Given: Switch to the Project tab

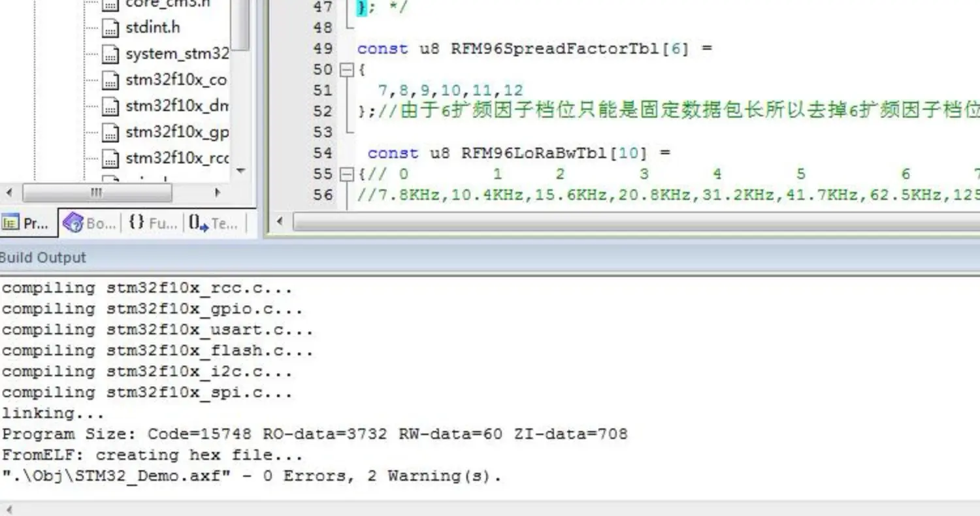Looking at the screenshot, I should click(x=27, y=223).
